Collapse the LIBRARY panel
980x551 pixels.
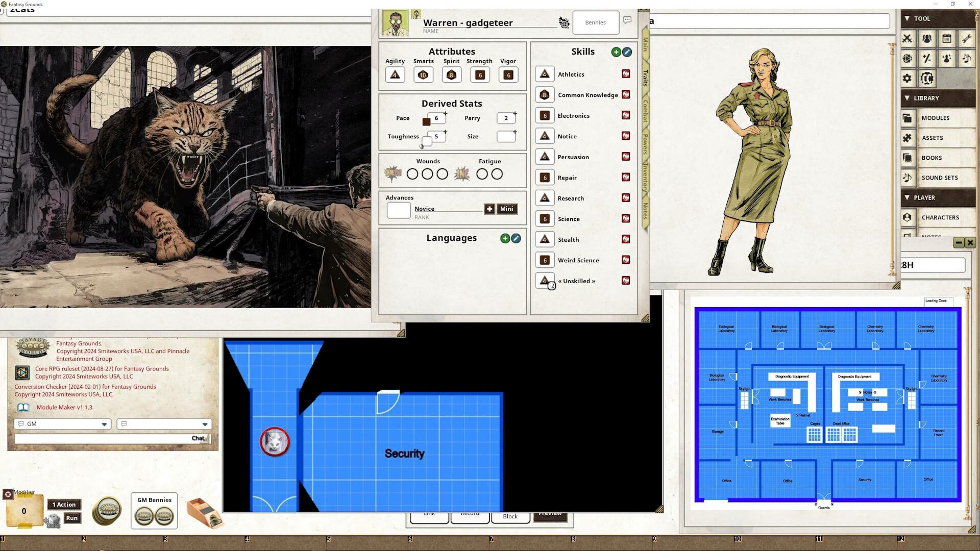coord(908,98)
